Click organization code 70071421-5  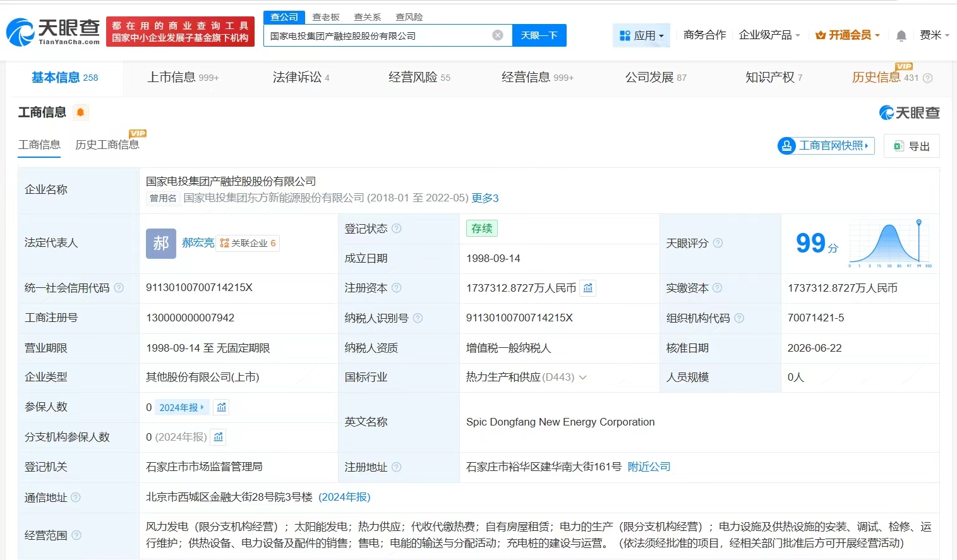(816, 318)
